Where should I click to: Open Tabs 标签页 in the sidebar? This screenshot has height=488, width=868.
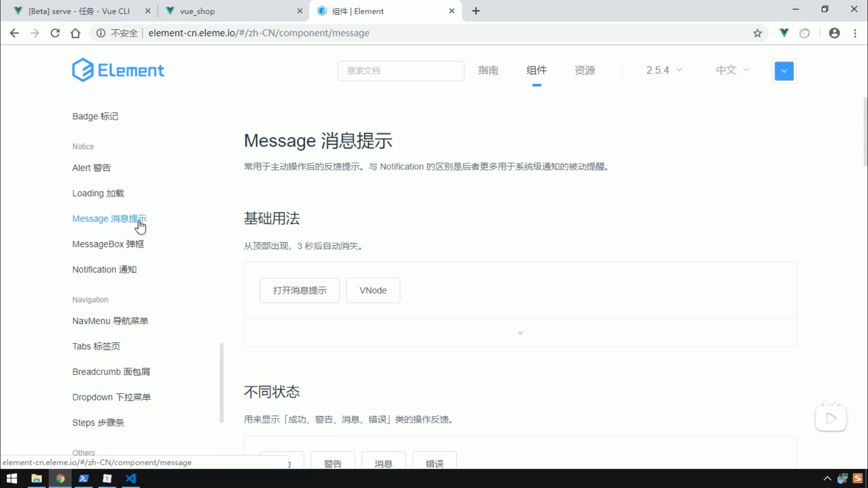click(96, 347)
